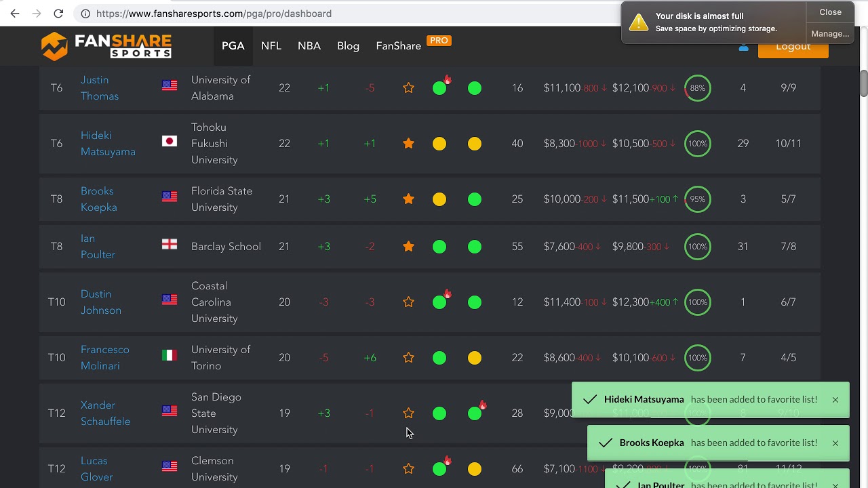
Task: Toggle favorite star for Ian Poulter
Action: coord(408,246)
